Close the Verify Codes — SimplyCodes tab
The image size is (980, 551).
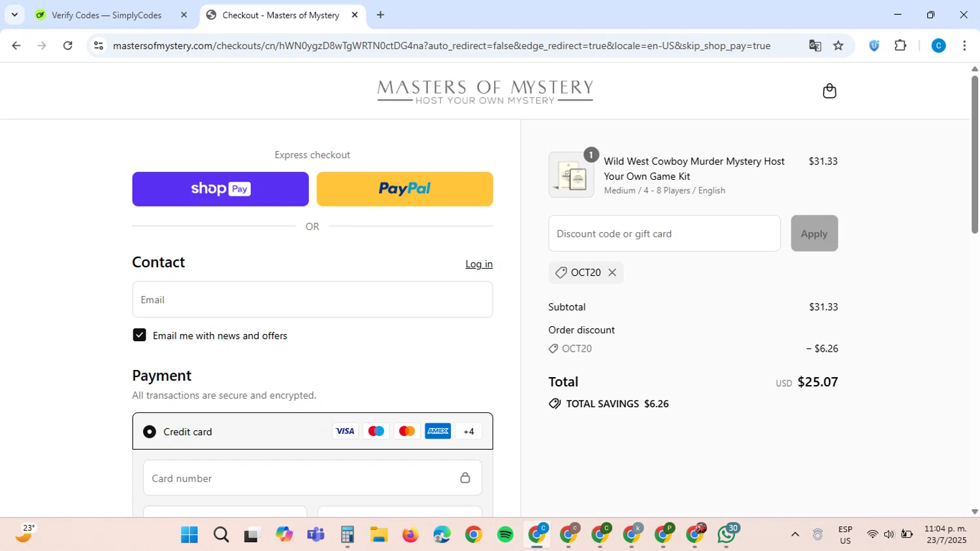point(184,15)
